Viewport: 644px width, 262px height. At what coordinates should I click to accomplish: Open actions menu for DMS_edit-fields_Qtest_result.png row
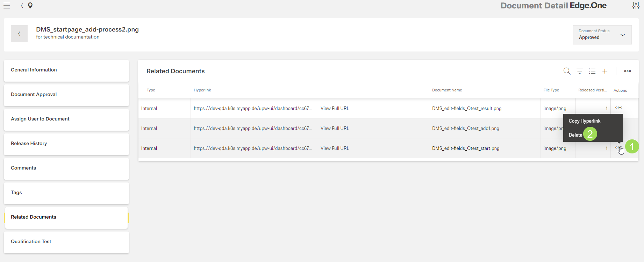tap(618, 108)
